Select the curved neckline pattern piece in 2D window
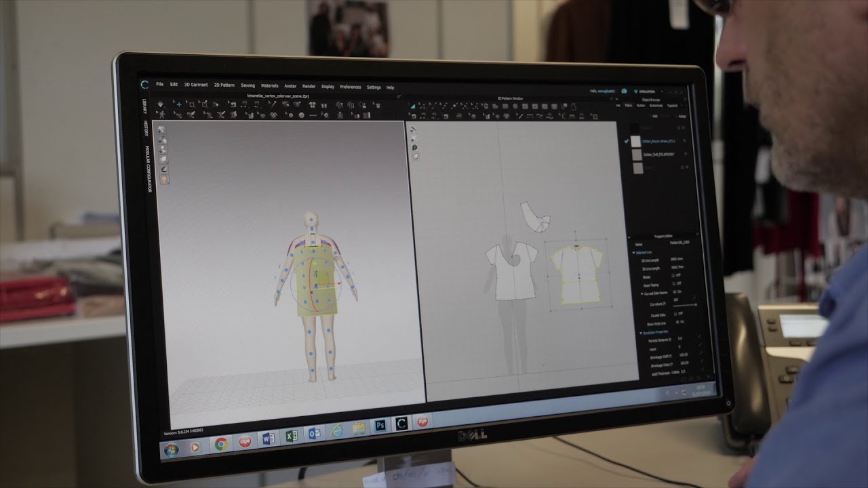 pos(537,216)
